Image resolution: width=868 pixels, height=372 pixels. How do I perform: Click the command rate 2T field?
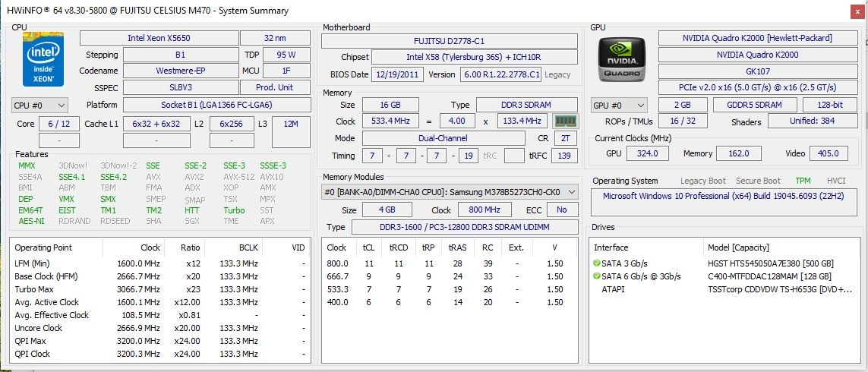point(565,138)
